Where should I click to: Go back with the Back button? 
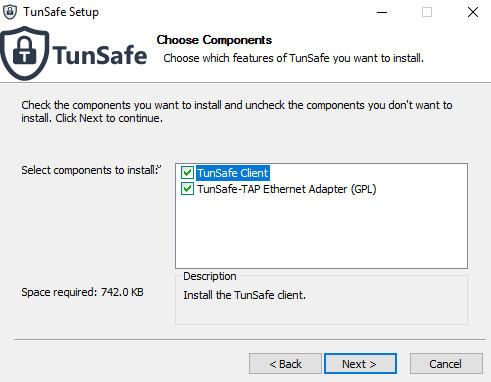coord(285,364)
